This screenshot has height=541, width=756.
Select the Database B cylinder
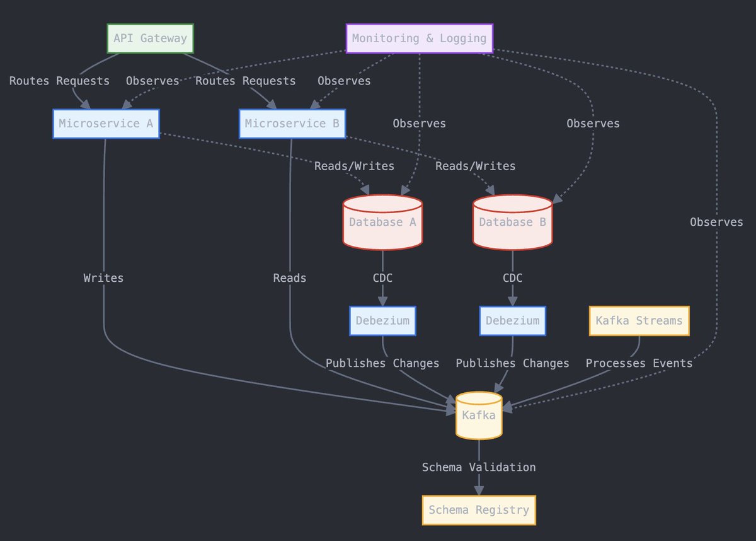tap(512, 222)
